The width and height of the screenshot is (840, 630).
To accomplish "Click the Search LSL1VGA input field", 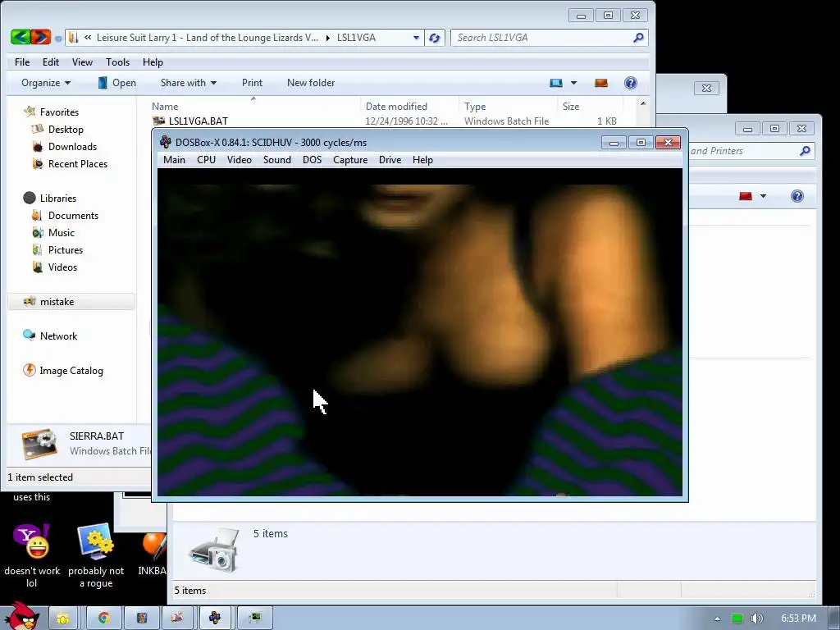I will [x=541, y=38].
